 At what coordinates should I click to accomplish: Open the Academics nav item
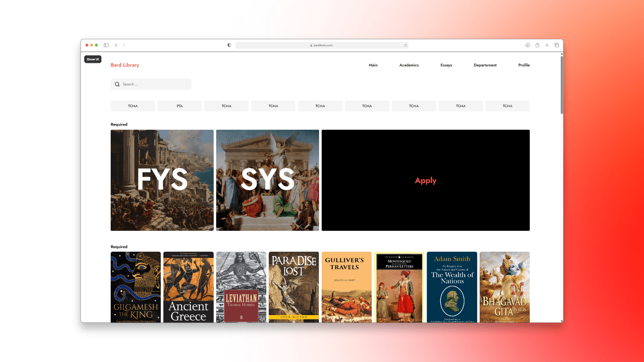pos(409,65)
